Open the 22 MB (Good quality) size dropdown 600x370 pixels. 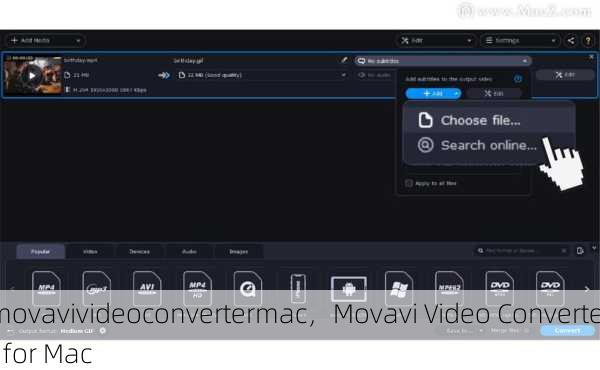pyautogui.click(x=262, y=75)
